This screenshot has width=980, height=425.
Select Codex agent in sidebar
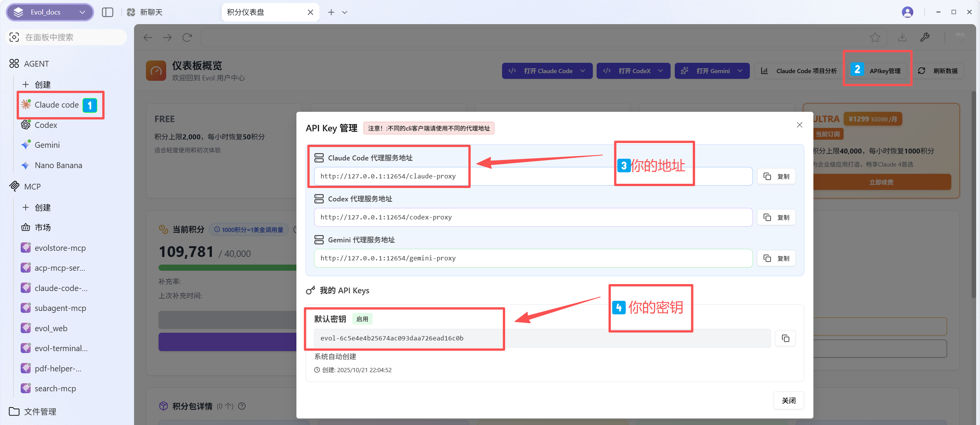pos(46,125)
